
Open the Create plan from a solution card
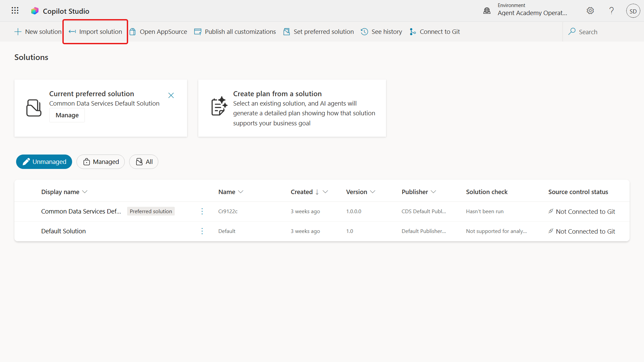click(292, 108)
